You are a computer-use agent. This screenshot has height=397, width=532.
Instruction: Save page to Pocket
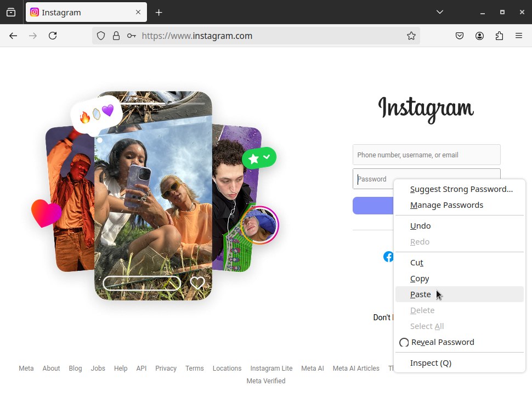460,36
